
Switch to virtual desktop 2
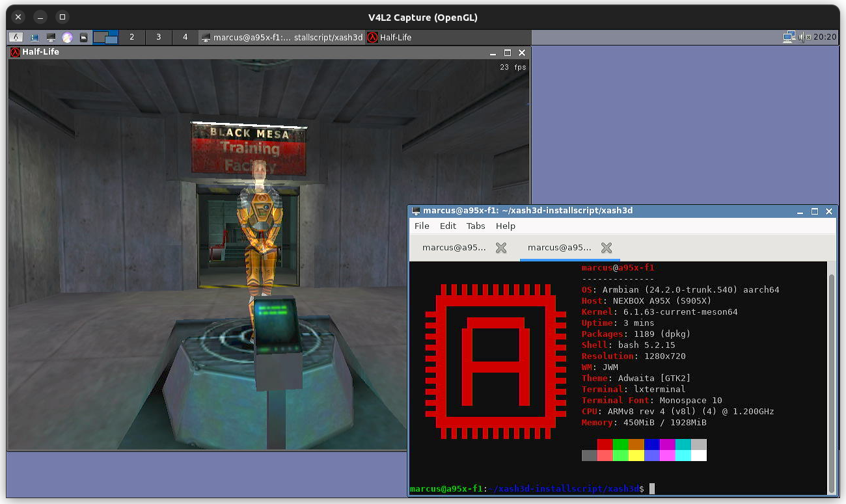pyautogui.click(x=131, y=37)
